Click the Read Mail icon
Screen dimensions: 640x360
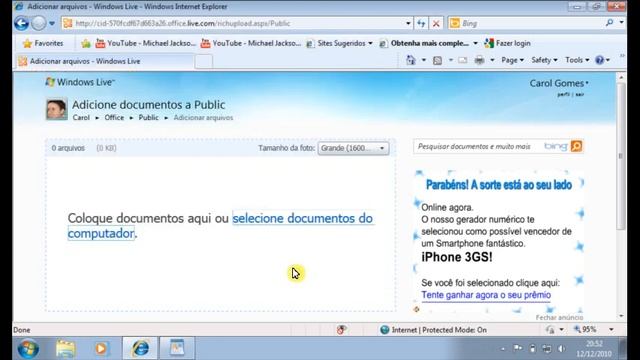(x=462, y=60)
